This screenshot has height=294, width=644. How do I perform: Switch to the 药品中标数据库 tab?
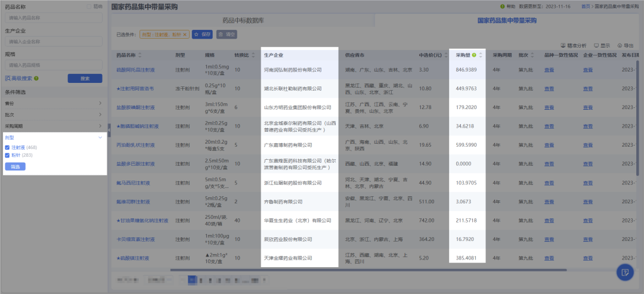coord(243,20)
